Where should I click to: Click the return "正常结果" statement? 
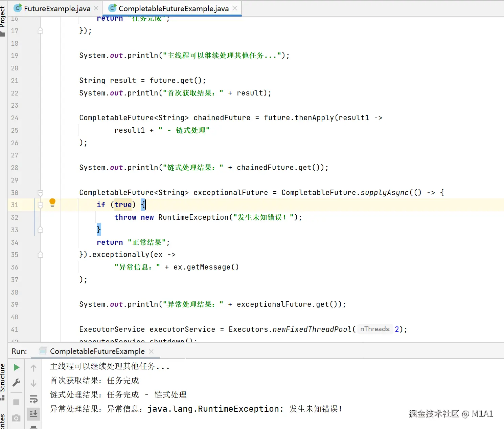133,242
